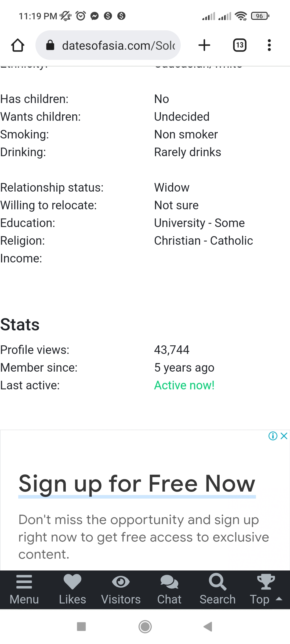Close the ad with X icon
The width and height of the screenshot is (290, 644).
284,436
